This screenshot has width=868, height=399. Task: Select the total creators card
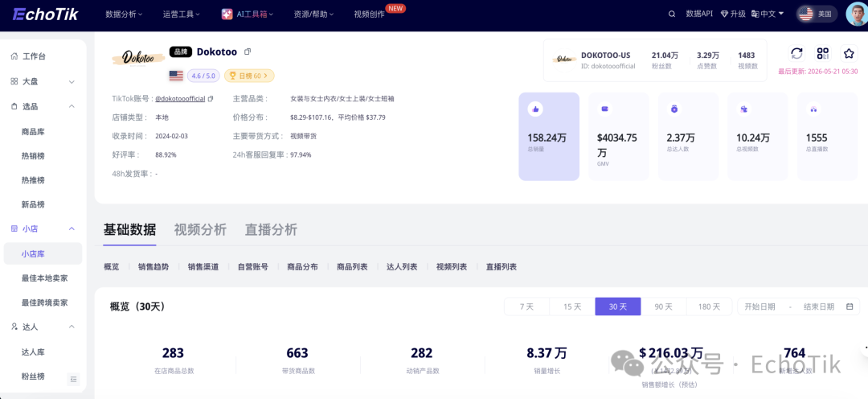tap(688, 136)
